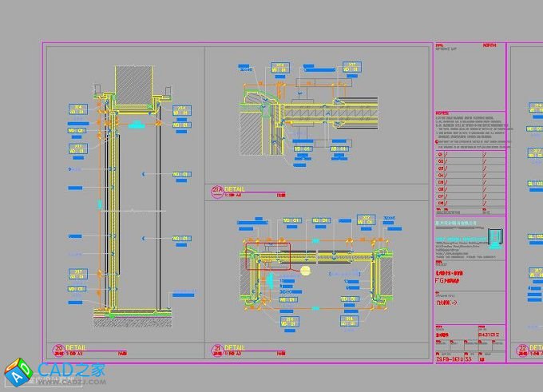The image size is (543, 392).
Task: Click revision row 01 in the table
Action: pos(440,156)
